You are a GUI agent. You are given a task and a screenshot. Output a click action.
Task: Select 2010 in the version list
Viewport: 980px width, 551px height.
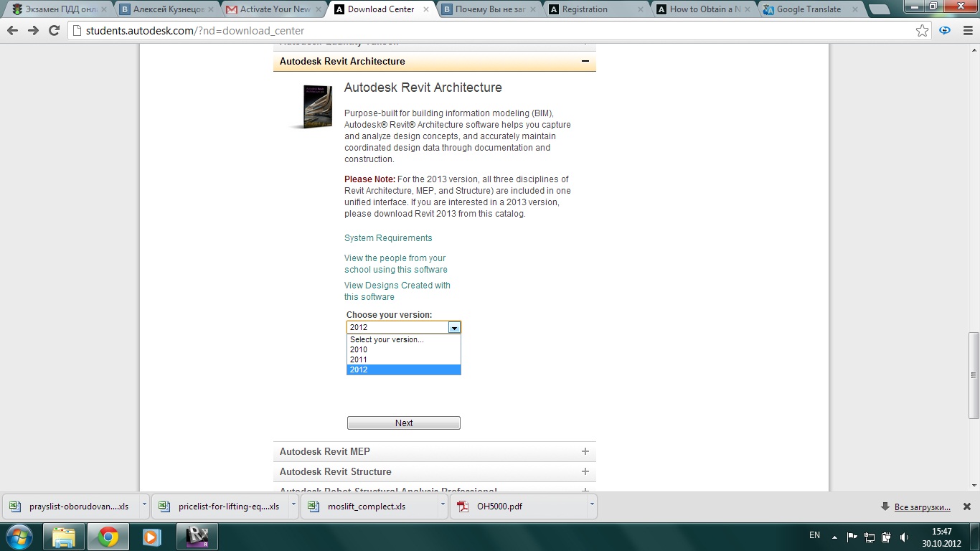click(x=404, y=350)
